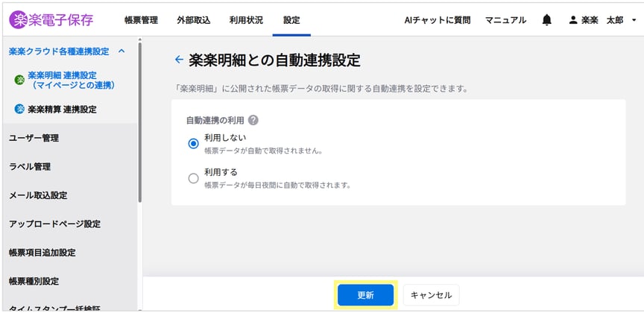Screen dimensions: 644x313
Task: Open user menu dropdown arrow
Action: click(x=634, y=20)
